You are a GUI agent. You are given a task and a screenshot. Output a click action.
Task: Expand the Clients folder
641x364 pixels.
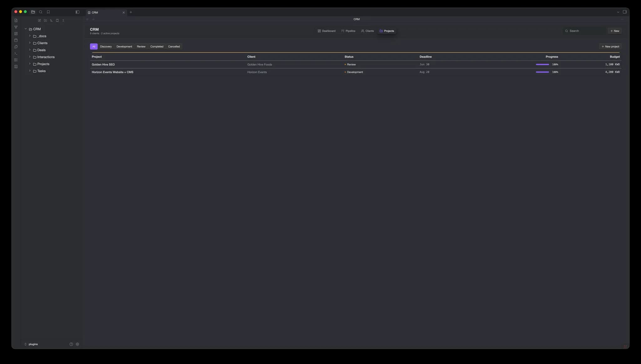coord(30,43)
